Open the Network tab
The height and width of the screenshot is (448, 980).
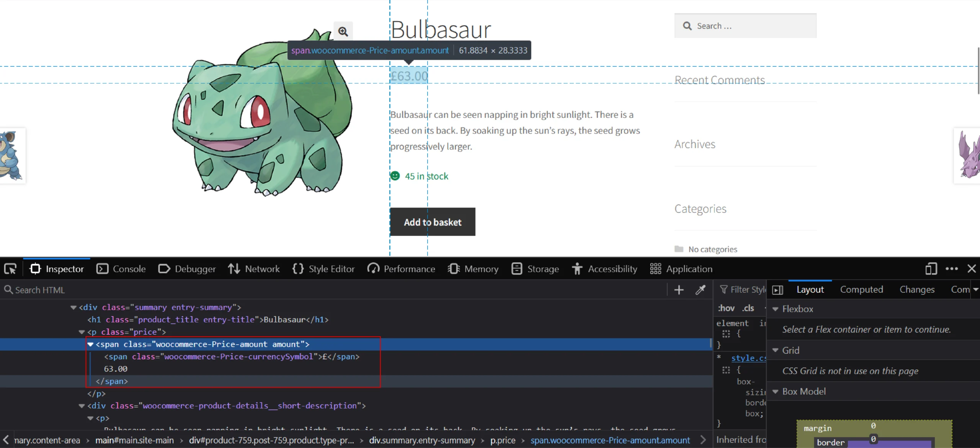tap(254, 269)
